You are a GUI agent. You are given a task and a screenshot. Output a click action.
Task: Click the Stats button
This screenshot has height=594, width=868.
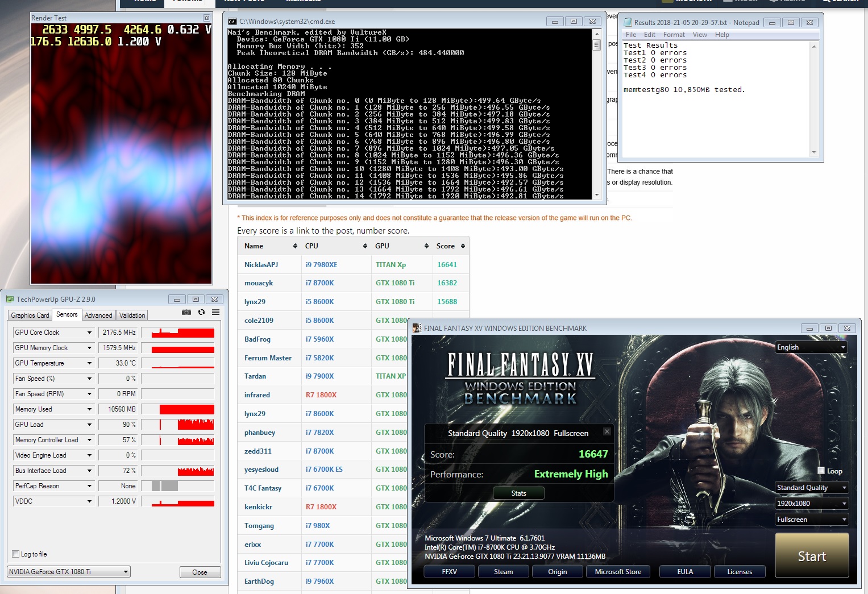tap(518, 493)
